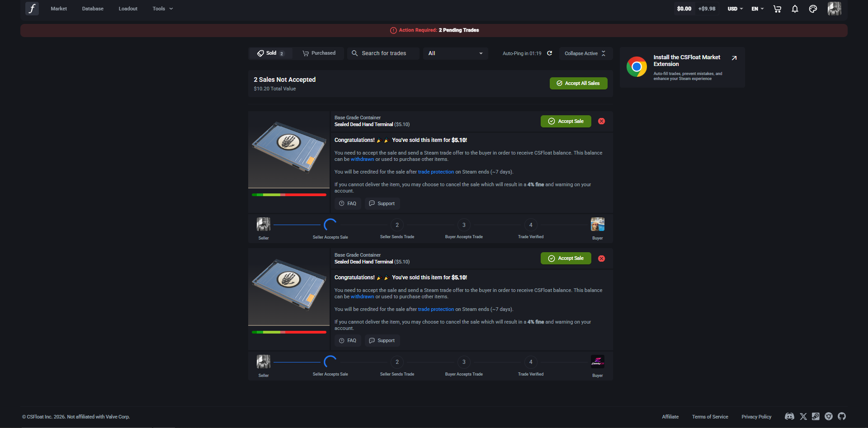The image size is (868, 428).
Task: Open FAQ for the lower sale
Action: coord(348,340)
